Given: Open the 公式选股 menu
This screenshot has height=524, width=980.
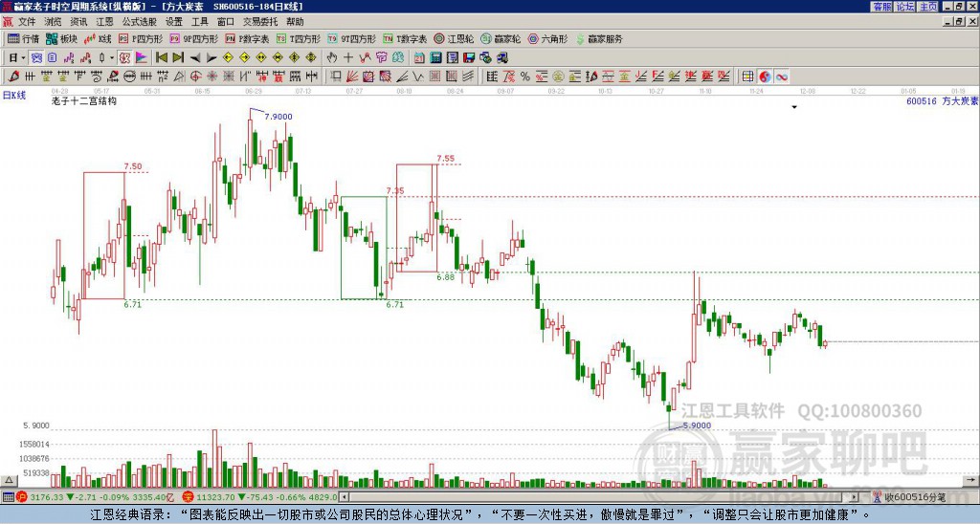Looking at the screenshot, I should tap(140, 22).
